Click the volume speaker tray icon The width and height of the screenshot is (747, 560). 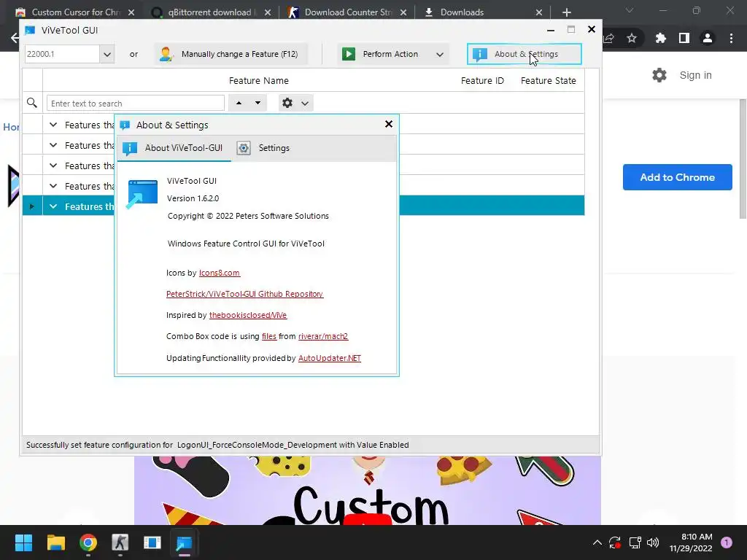653,542
